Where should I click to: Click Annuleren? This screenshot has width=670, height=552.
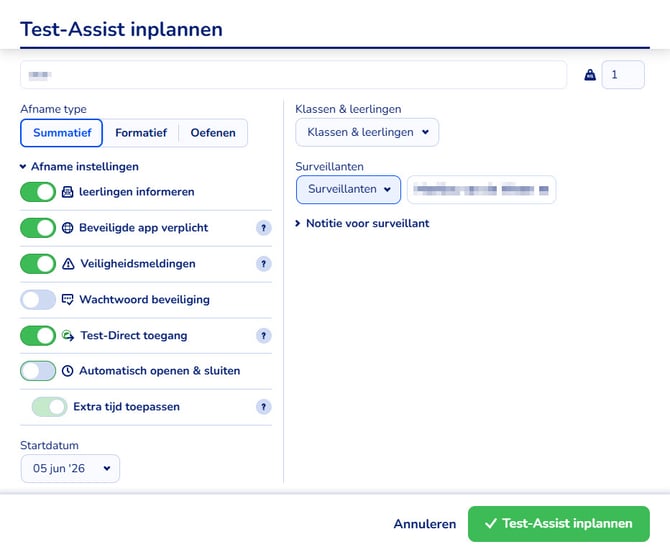click(x=425, y=524)
